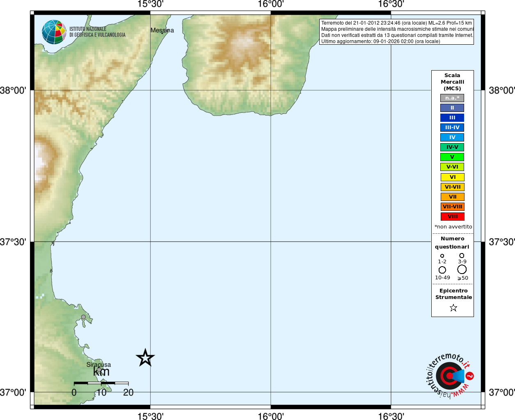Viewport: 515px width, 420px height.
Task: Click the 'Epicentro Strumentale' legend heading
Action: (453, 294)
